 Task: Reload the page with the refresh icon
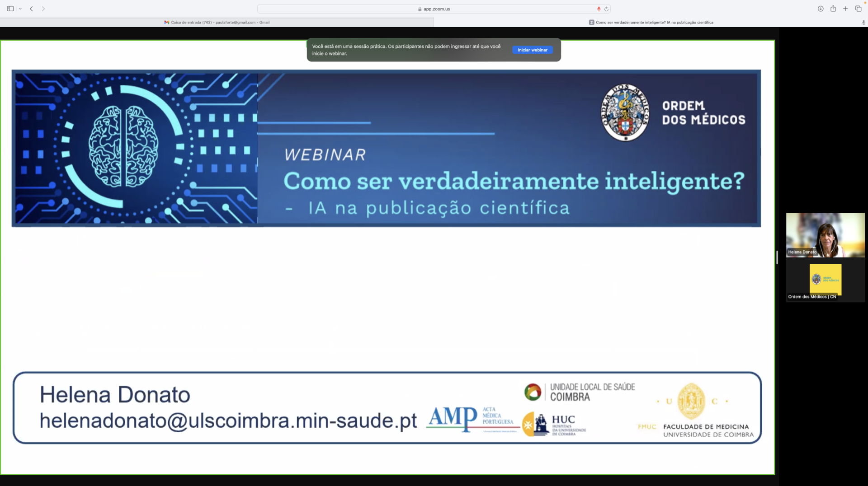(606, 9)
